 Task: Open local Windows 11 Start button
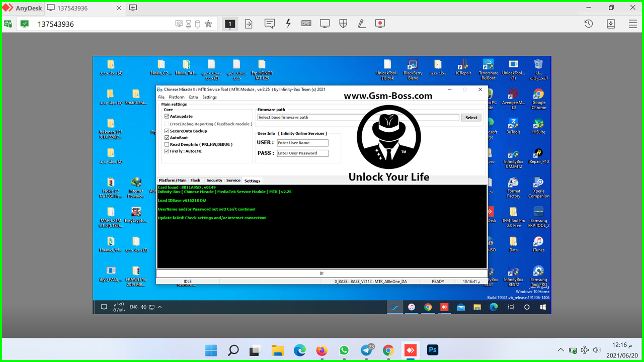[x=211, y=350]
